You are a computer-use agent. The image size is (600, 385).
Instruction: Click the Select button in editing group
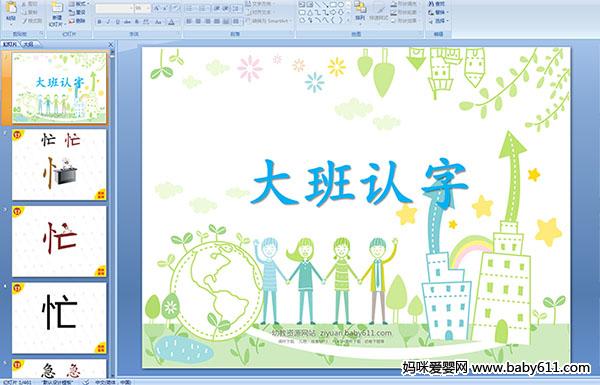(x=437, y=21)
